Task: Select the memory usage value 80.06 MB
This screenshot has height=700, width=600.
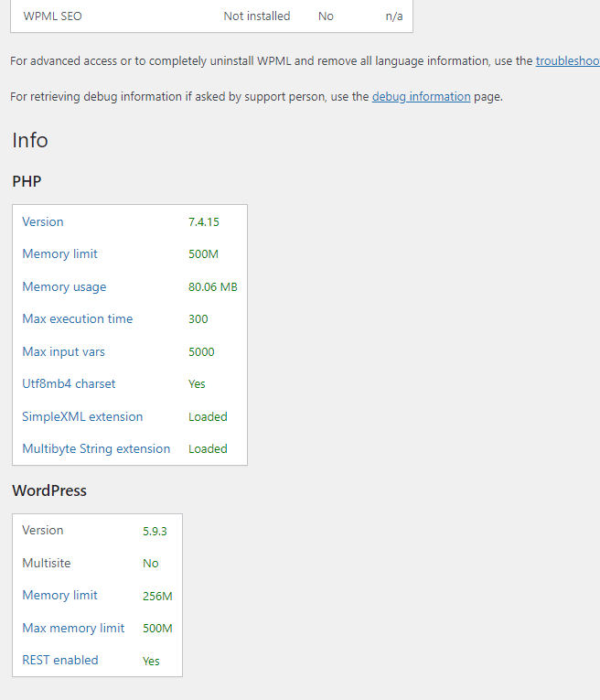Action: tap(213, 286)
